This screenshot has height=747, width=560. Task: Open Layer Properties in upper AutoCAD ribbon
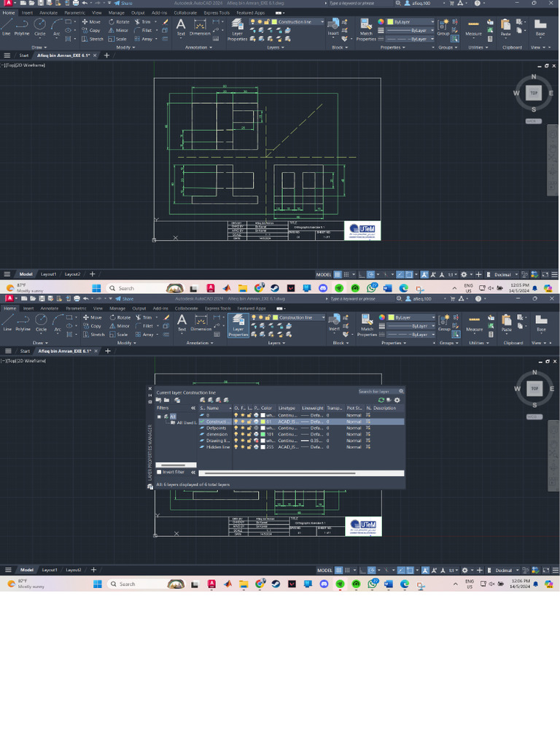(237, 29)
